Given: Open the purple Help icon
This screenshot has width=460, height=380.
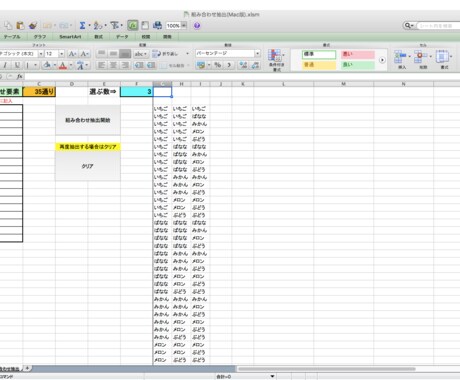Looking at the screenshot, I should [197, 25].
